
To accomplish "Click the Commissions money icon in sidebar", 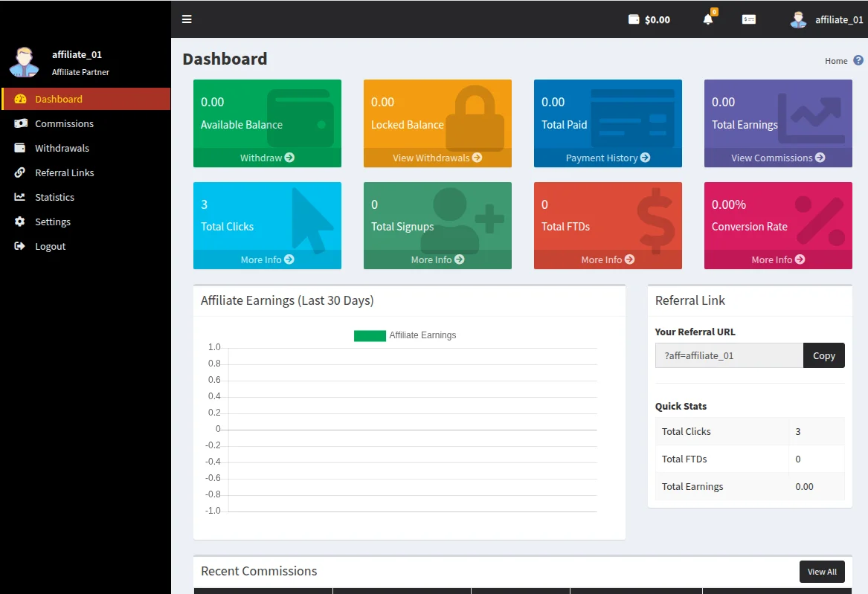I will pyautogui.click(x=21, y=123).
